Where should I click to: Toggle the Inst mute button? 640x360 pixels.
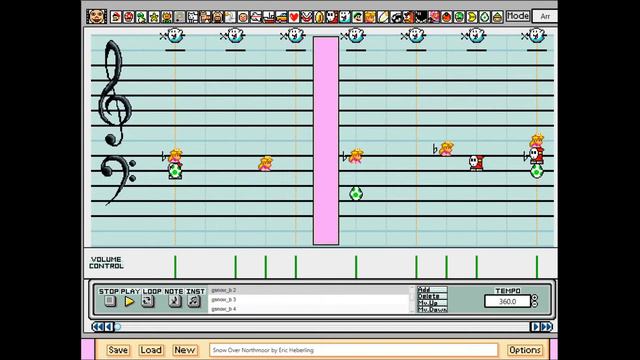pyautogui.click(x=194, y=301)
